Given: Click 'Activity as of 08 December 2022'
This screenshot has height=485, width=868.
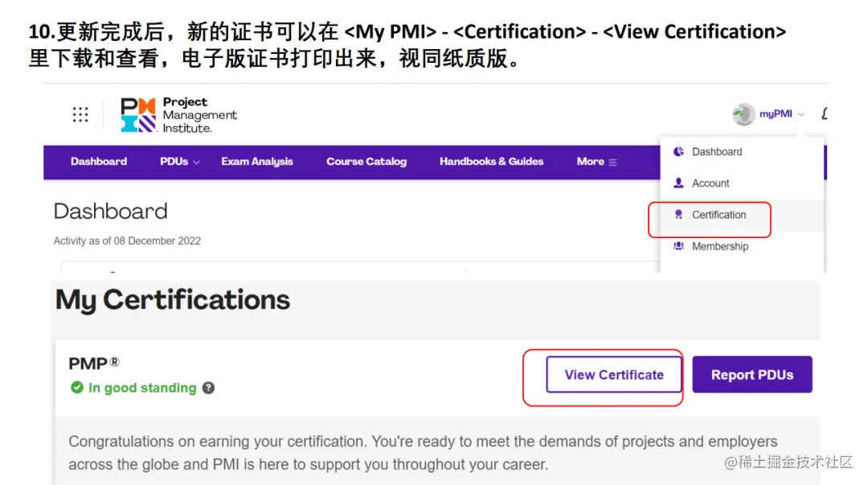Looking at the screenshot, I should [x=127, y=241].
